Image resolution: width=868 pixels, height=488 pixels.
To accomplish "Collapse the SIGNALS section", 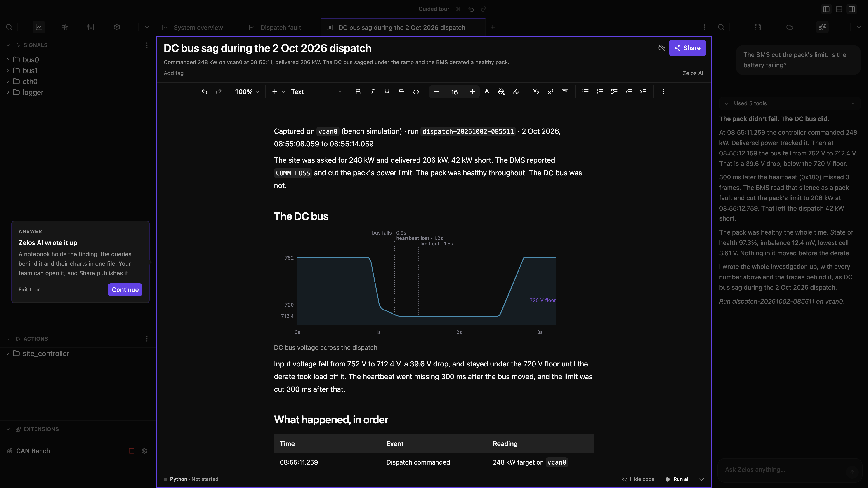I will click(x=8, y=45).
